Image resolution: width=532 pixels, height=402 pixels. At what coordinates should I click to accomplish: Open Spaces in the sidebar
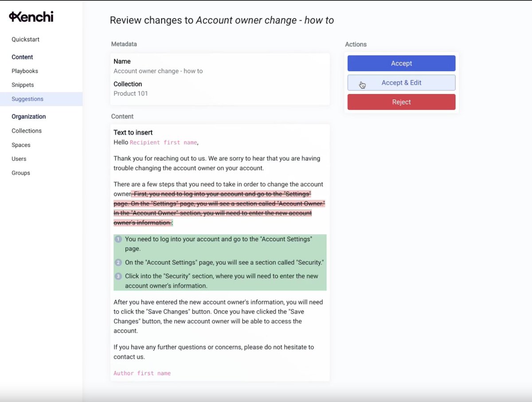point(21,145)
